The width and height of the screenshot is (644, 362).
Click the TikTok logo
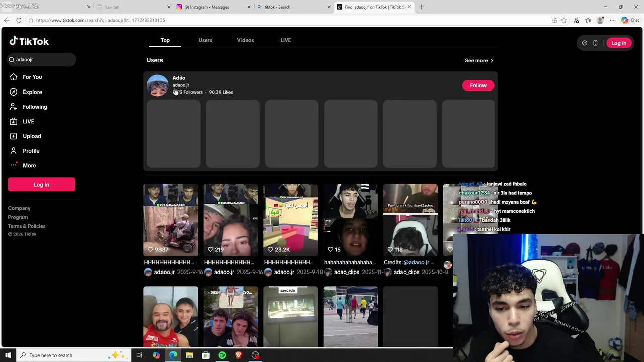(29, 42)
